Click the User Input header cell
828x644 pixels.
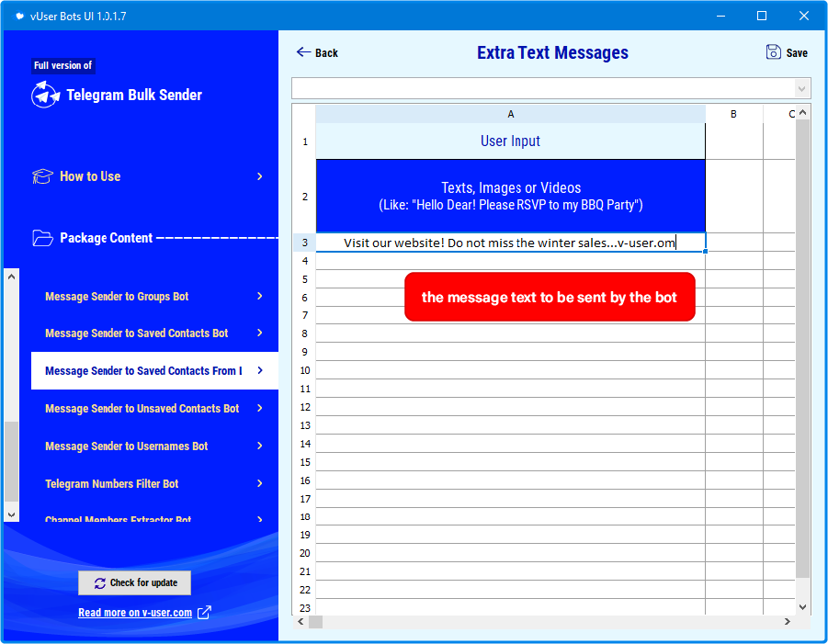(x=511, y=141)
